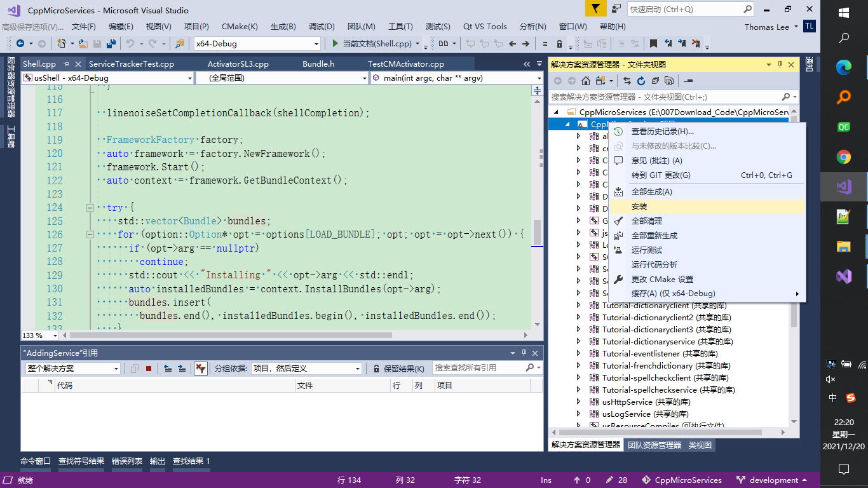Click the green Start debugging arrow
This screenshot has width=868, height=488.
pyautogui.click(x=335, y=43)
